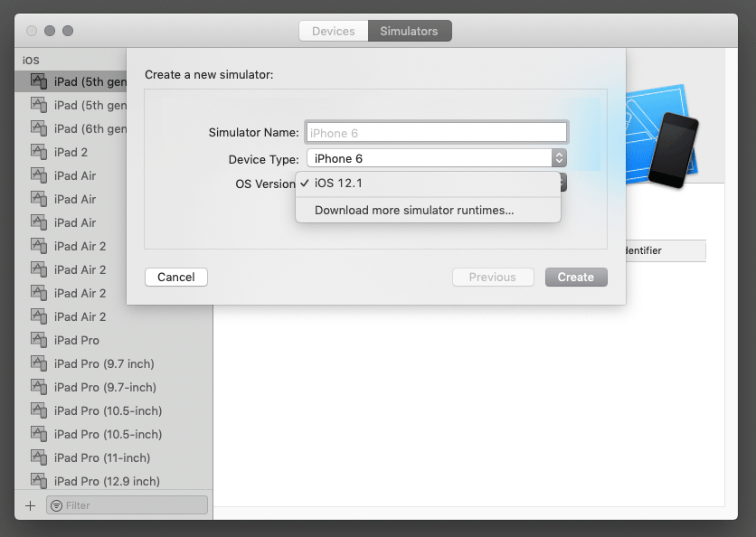Select the plain iPad Pro row without screen size
This screenshot has width=756, height=537.
[x=114, y=340]
